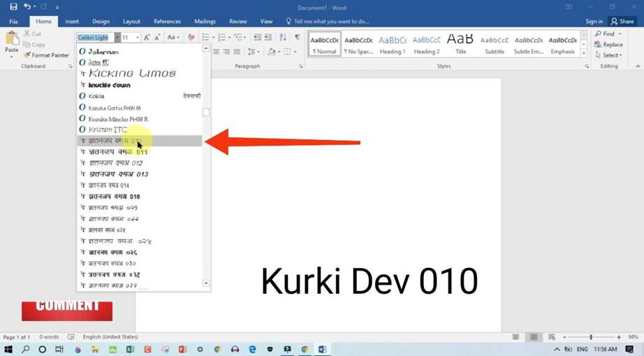Viewport: 644px width, 356px height.
Task: Undo last action in quick access toolbar
Action: pyautogui.click(x=27, y=6)
